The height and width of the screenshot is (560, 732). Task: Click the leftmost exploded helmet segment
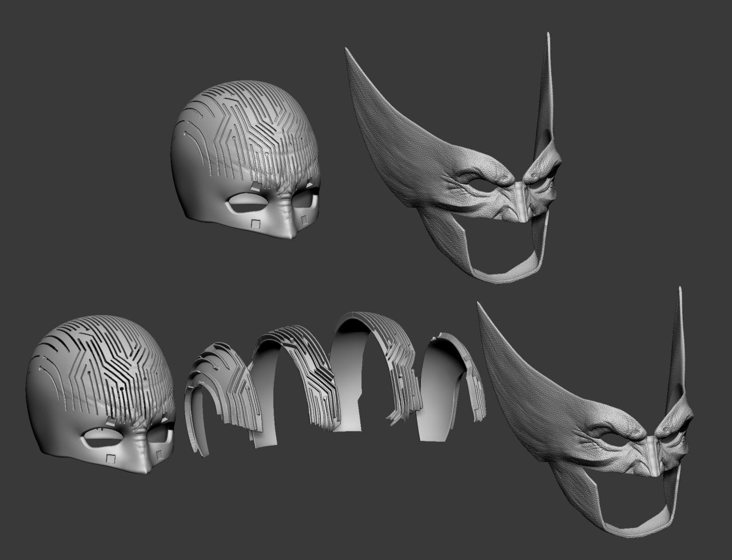click(x=217, y=395)
